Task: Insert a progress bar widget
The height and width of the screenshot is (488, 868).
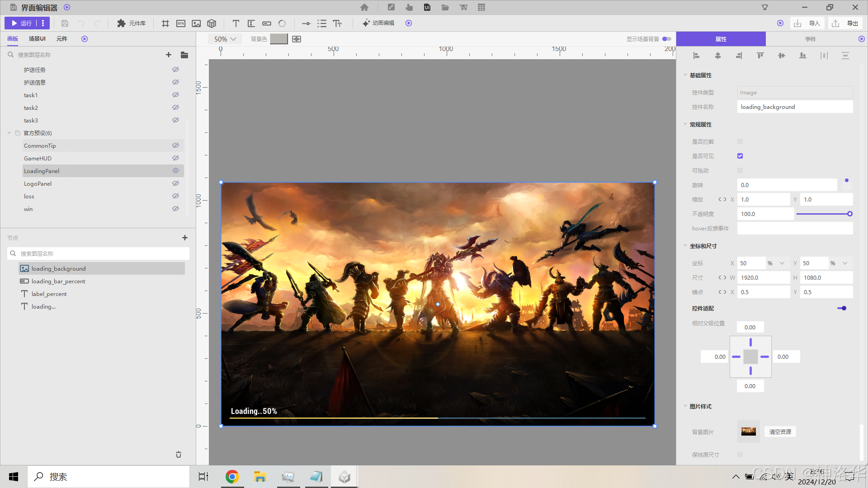Action: (267, 23)
